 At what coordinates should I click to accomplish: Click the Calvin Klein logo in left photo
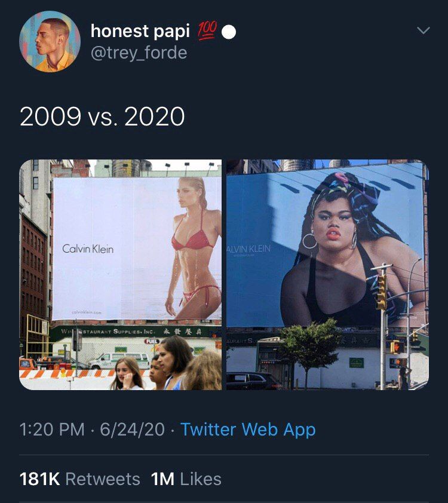pyautogui.click(x=88, y=249)
